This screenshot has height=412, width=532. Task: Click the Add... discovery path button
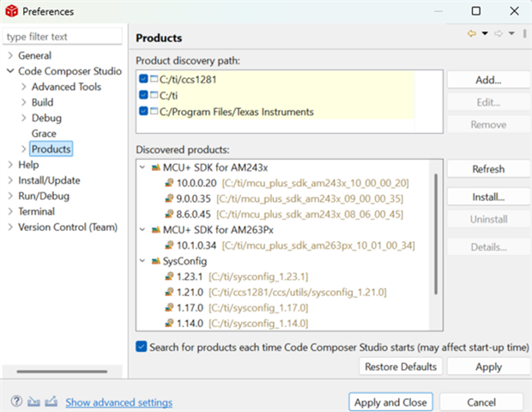coord(488,80)
